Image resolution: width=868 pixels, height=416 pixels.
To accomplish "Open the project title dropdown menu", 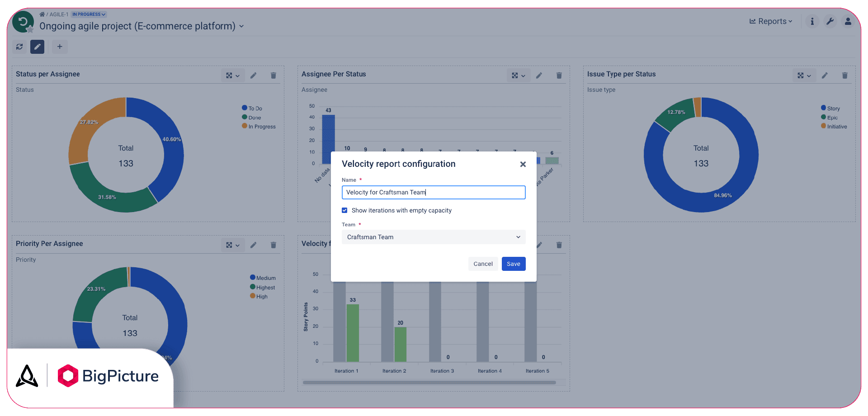I will coord(241,26).
